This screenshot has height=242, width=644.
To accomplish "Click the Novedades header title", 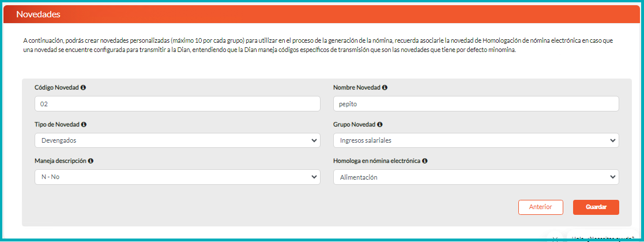I will coord(39,14).
